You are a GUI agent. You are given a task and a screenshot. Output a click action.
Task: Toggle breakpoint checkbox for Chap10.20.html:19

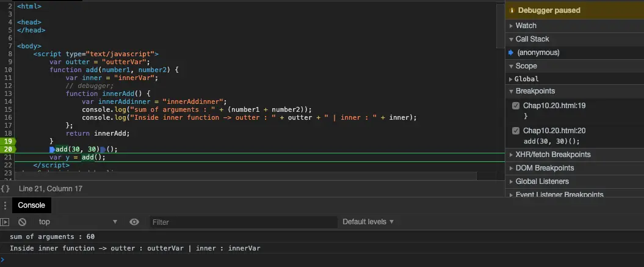(516, 106)
